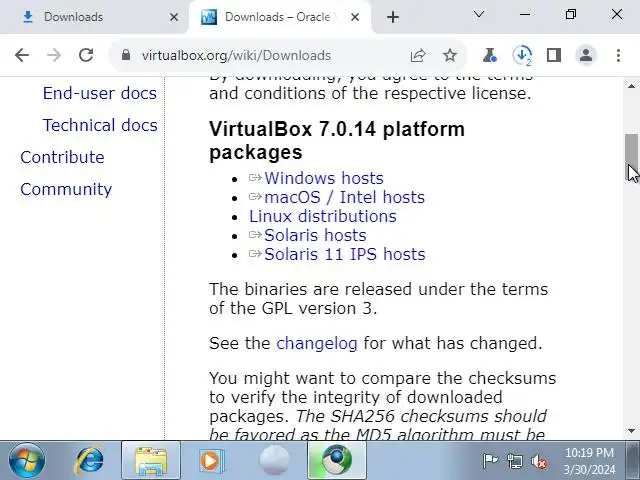Viewport: 640px width, 480px height.
Task: Click the address bar URL
Action: point(236,56)
